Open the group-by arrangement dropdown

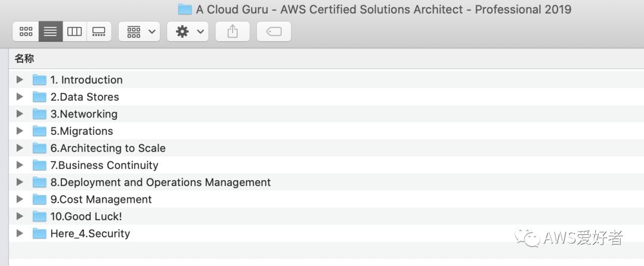(139, 32)
